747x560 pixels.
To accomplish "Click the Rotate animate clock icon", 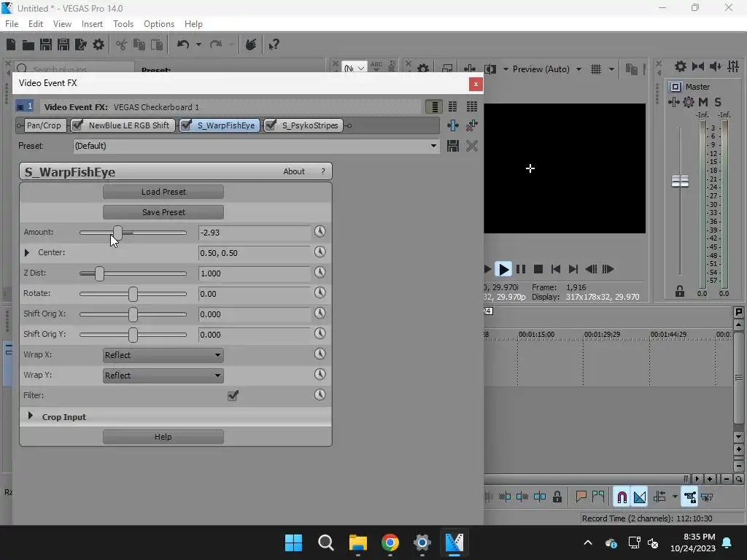I will point(320,292).
